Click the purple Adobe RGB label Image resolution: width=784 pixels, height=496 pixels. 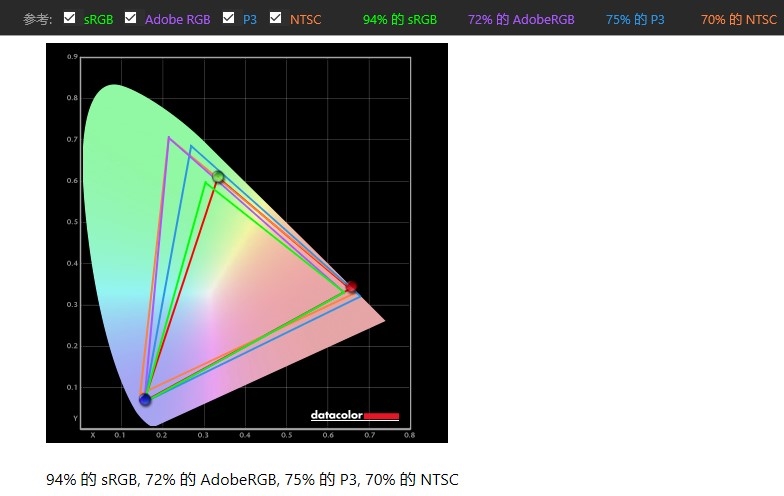click(178, 20)
